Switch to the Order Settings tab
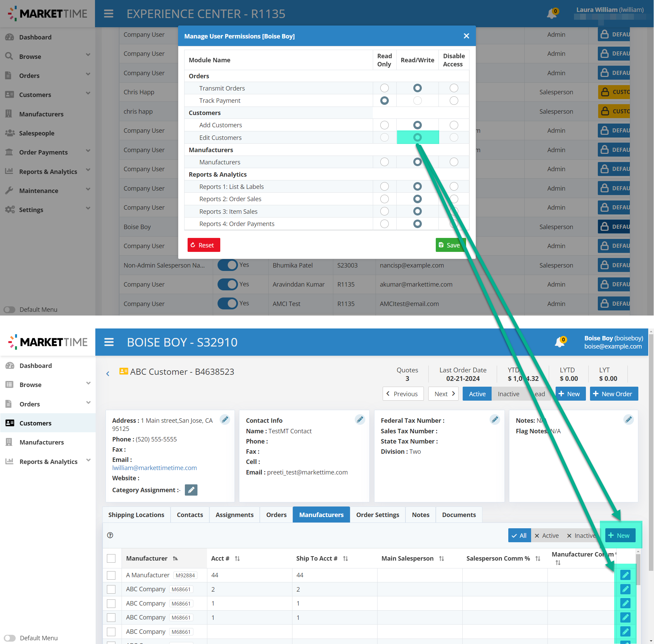This screenshot has height=644, width=654. (x=378, y=515)
